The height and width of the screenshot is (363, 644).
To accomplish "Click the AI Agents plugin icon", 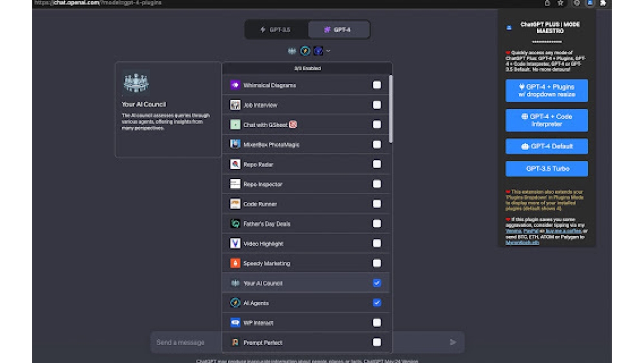I will tap(235, 302).
